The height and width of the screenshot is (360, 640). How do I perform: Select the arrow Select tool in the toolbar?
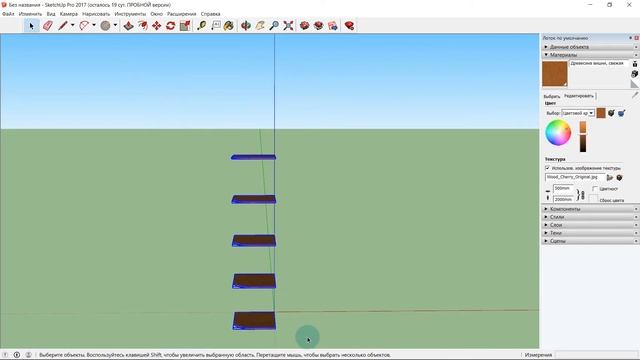31,26
